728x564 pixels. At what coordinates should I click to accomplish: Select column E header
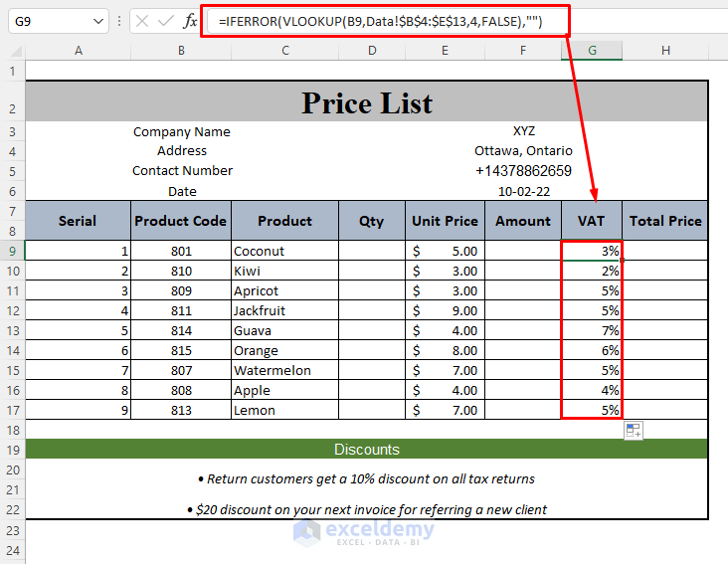click(x=445, y=51)
